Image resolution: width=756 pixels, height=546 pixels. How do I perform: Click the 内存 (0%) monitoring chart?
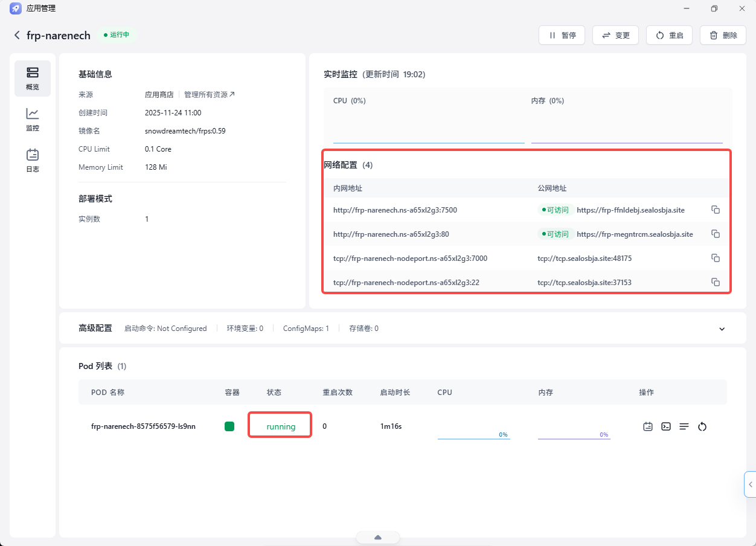point(627,120)
